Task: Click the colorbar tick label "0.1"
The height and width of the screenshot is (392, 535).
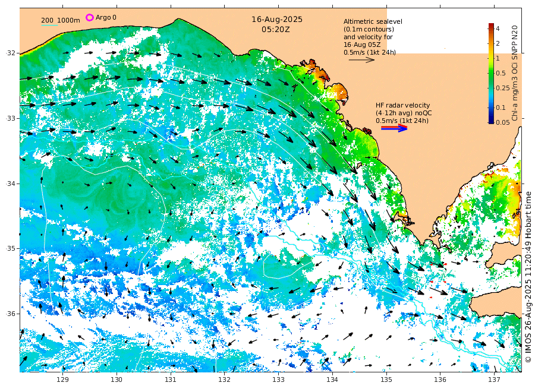Action: coord(501,108)
